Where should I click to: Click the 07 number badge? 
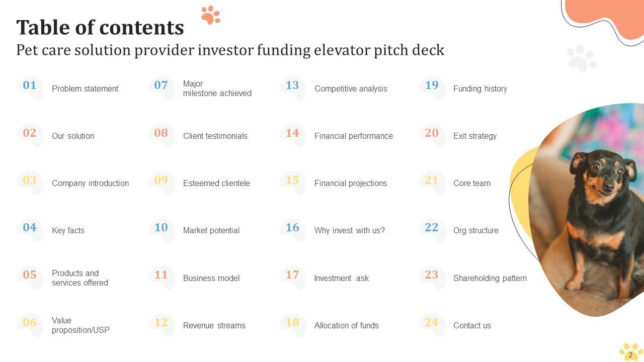(x=161, y=85)
